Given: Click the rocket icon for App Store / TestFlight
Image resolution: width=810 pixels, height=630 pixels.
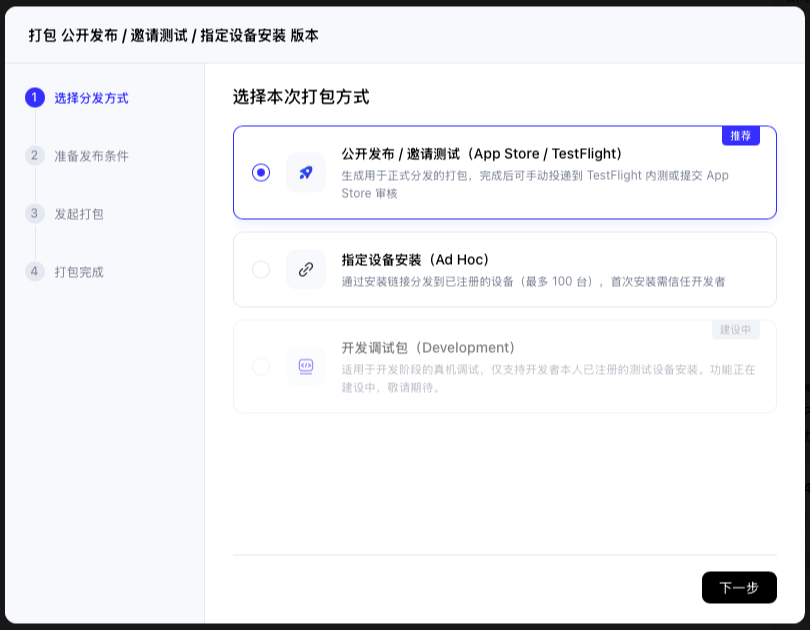Looking at the screenshot, I should pos(306,172).
